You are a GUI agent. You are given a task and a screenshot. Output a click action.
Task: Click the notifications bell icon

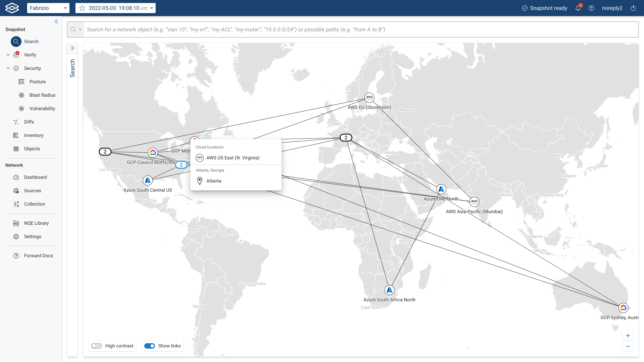(x=578, y=8)
